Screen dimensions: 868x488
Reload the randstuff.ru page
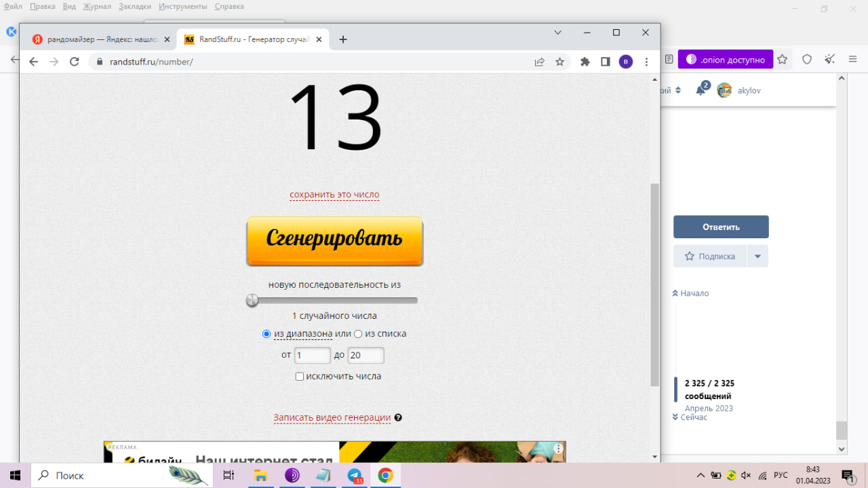(75, 62)
